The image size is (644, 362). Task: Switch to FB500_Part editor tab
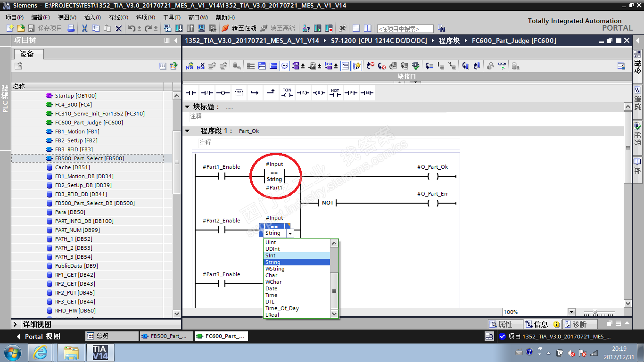(165, 336)
